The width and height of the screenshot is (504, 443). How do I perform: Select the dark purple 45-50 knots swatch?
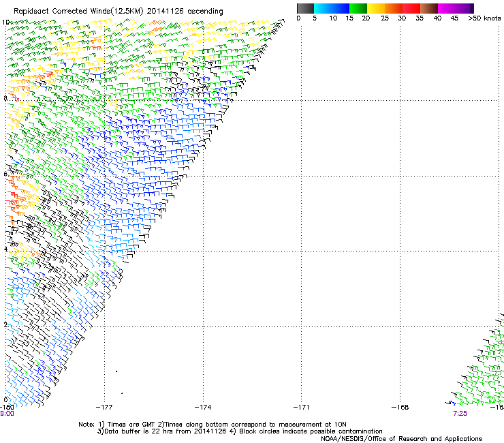tap(464, 8)
